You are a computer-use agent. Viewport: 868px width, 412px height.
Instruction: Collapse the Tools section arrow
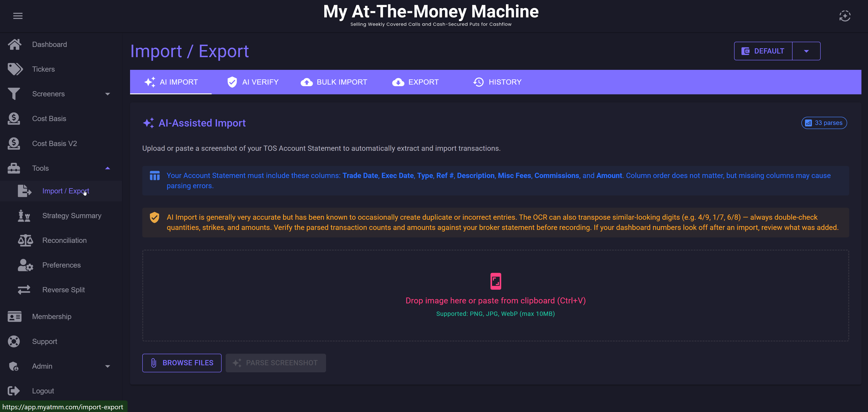(107, 168)
